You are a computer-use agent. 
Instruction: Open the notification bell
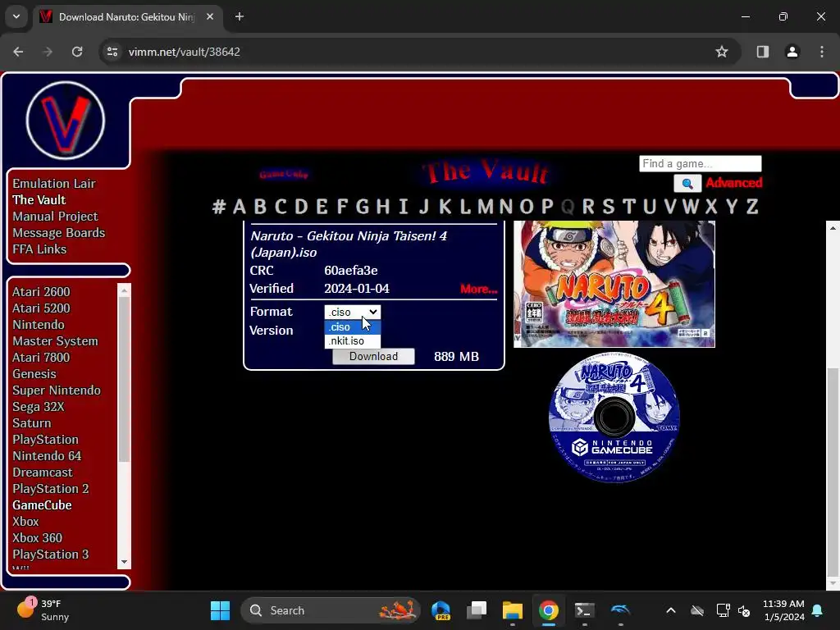(x=818, y=610)
